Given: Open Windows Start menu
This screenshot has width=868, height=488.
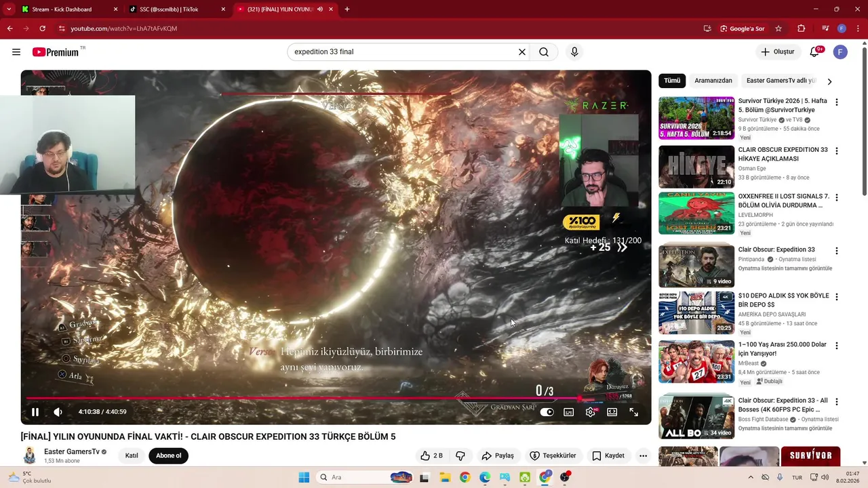Looking at the screenshot, I should click(304, 477).
